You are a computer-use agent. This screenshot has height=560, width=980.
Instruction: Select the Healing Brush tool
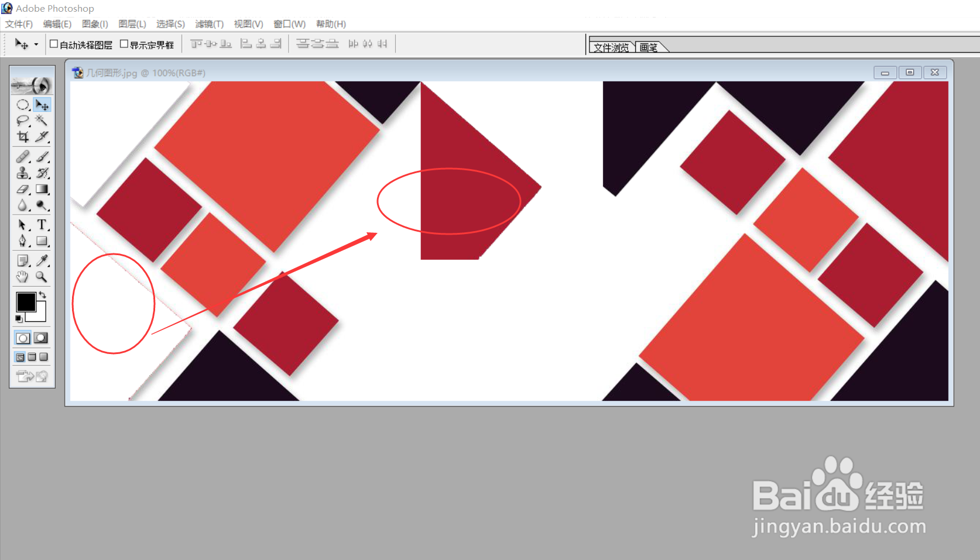(23, 157)
